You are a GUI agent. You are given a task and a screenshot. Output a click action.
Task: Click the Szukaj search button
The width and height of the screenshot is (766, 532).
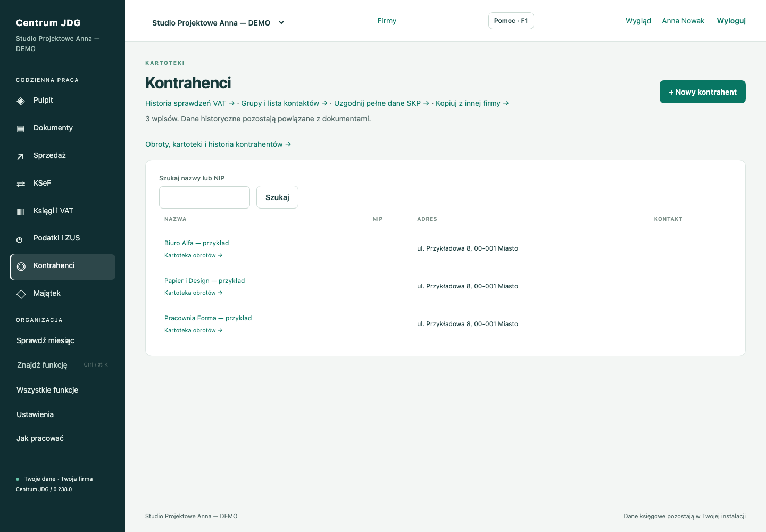[x=277, y=197]
